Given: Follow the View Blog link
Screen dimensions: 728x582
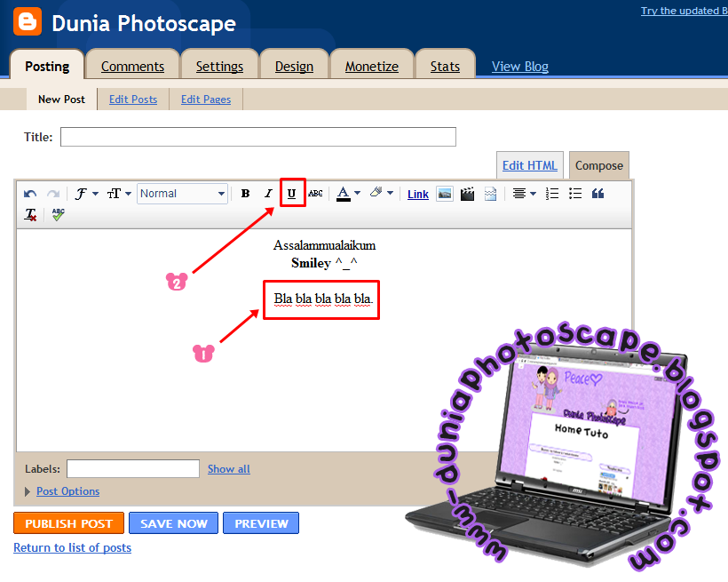Looking at the screenshot, I should [x=520, y=67].
